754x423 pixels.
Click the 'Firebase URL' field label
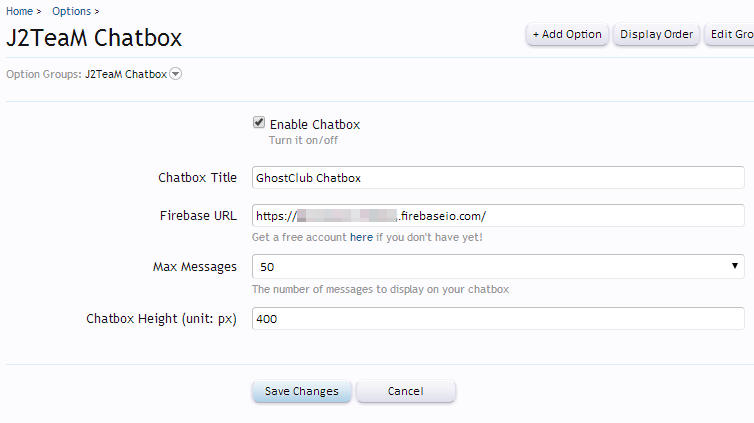[x=198, y=216]
